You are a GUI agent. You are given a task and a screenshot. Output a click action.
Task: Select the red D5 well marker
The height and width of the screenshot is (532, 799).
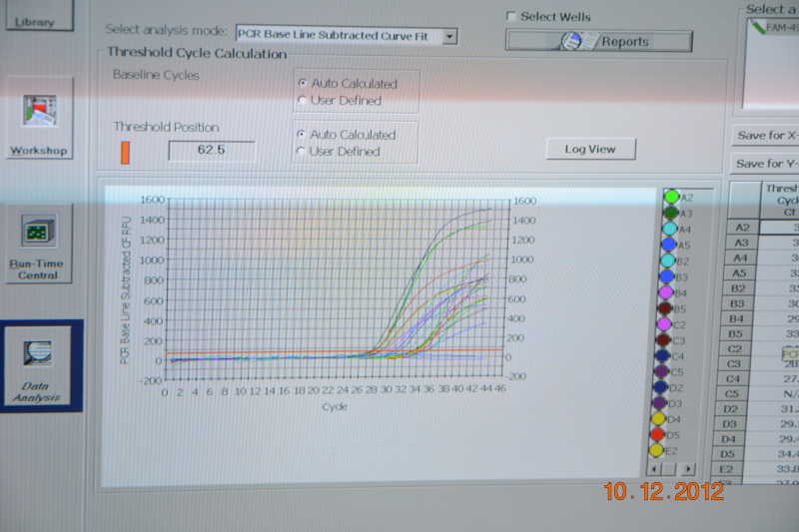[672, 435]
